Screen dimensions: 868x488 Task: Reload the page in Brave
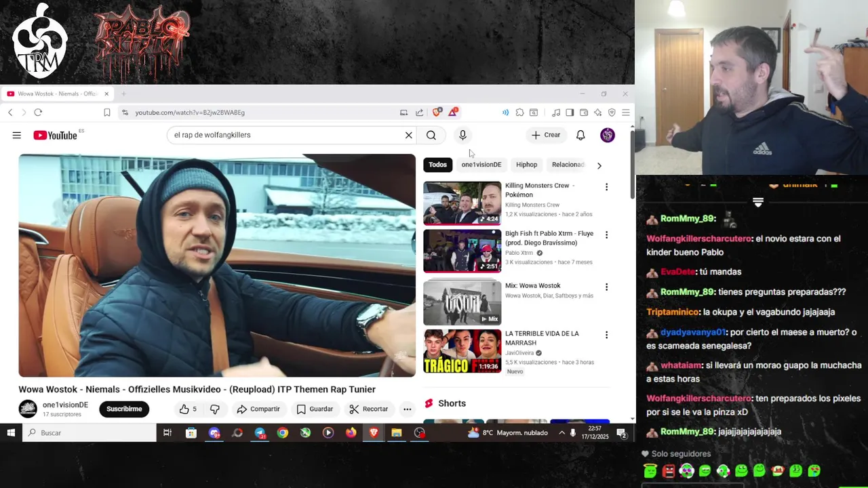click(38, 113)
